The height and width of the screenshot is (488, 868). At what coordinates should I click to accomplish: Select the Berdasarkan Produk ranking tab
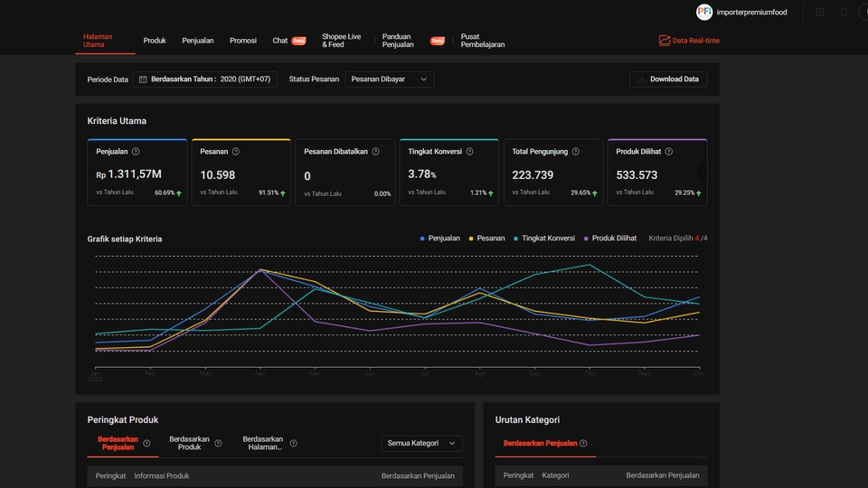pos(189,443)
